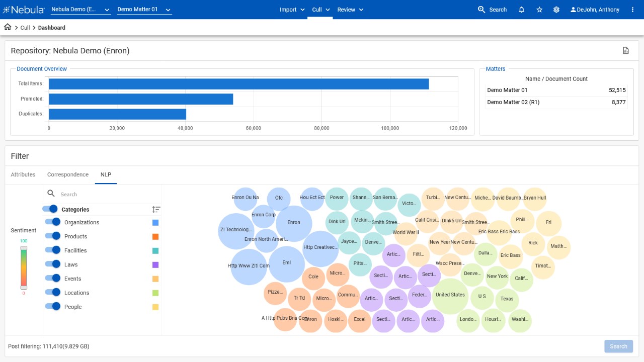Click the Dashboard breadcrumb
Screen dimensions: 644x362
pyautogui.click(x=52, y=28)
